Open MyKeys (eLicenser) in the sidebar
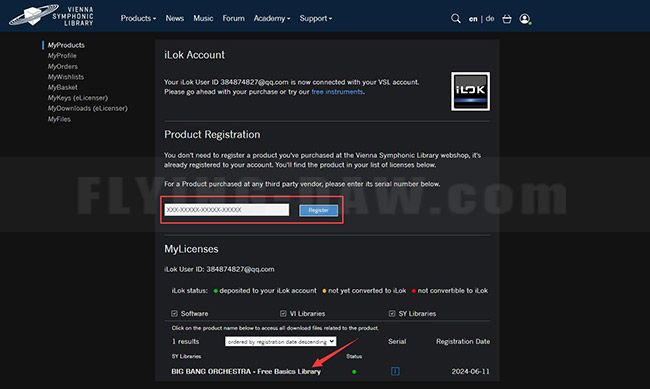 [78, 98]
